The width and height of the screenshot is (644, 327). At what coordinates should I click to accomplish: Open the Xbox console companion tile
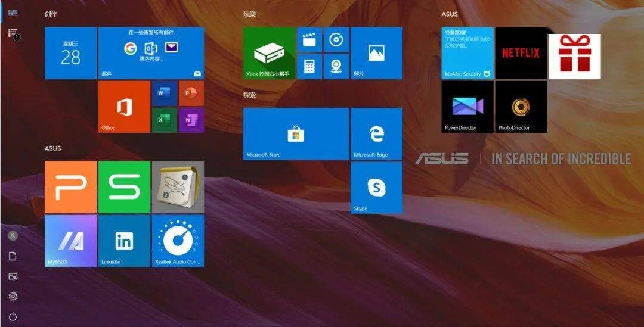pyautogui.click(x=269, y=53)
